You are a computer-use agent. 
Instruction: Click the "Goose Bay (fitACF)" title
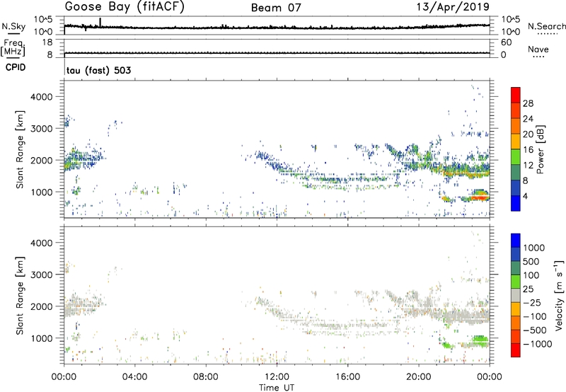click(125, 6)
